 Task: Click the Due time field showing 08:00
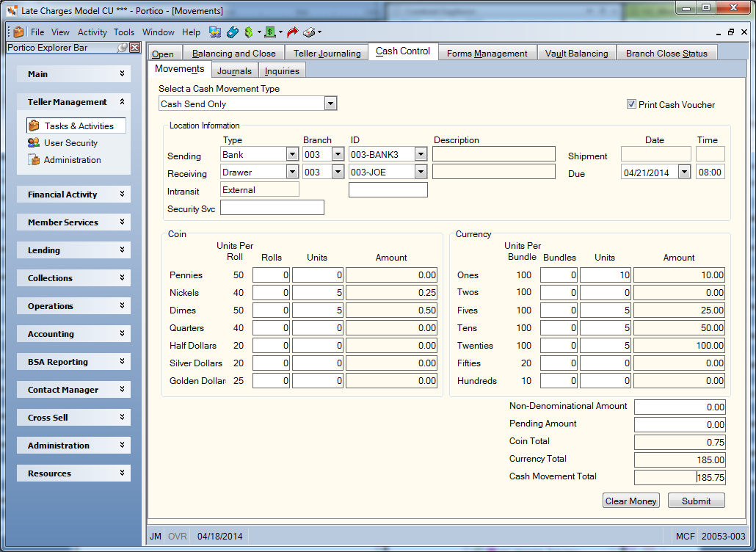710,172
